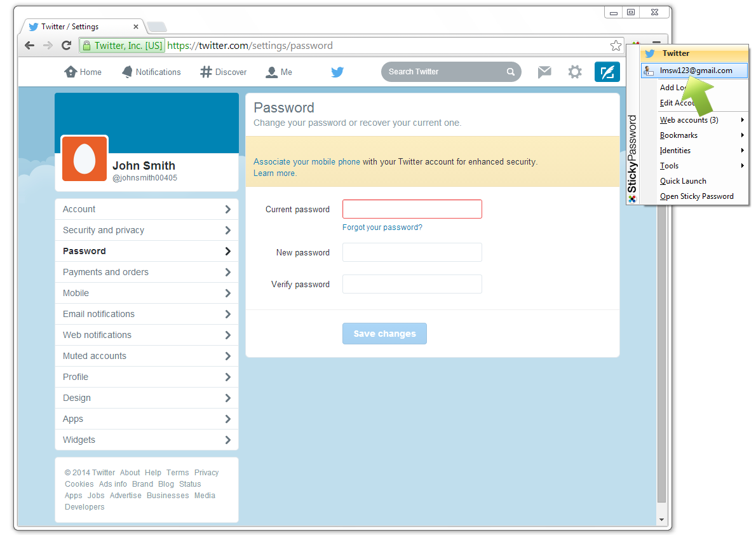Open Design settings section
The width and height of the screenshot is (756, 535).
pyautogui.click(x=147, y=398)
